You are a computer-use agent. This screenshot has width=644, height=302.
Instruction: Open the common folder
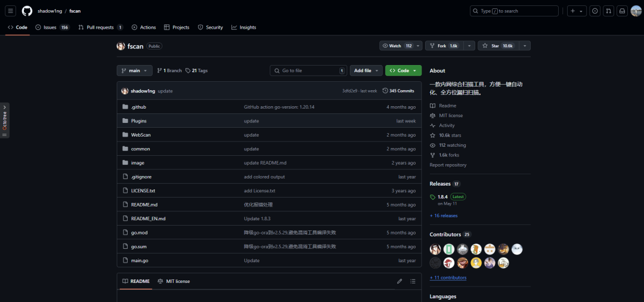[x=141, y=149]
